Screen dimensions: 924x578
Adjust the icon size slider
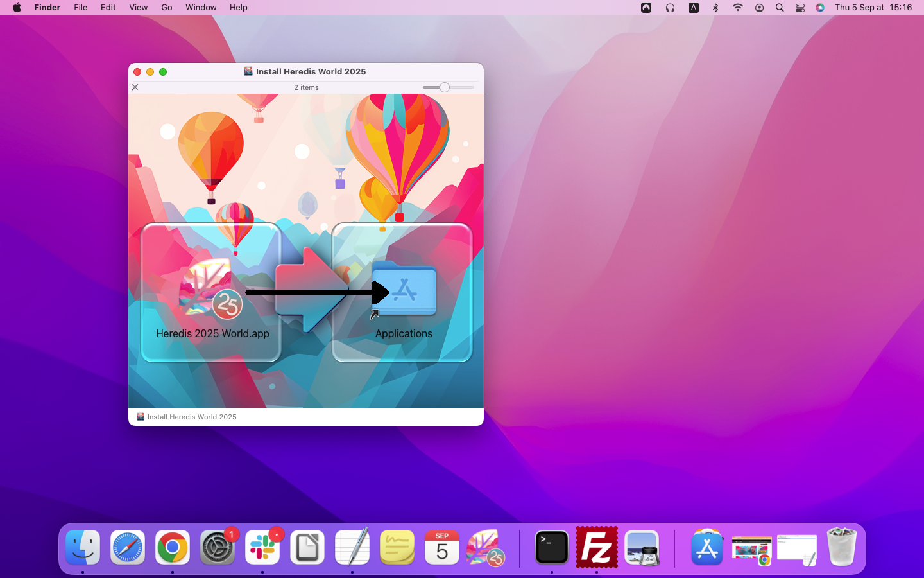pos(445,87)
